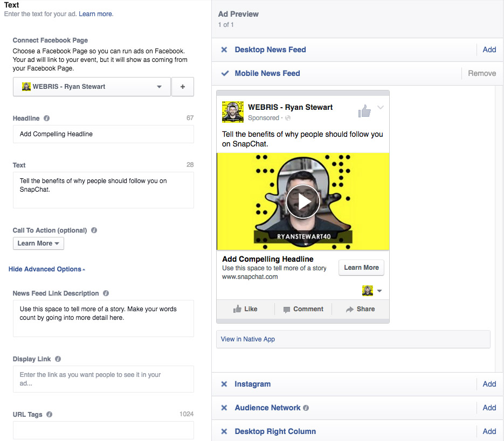Expand the Desktop News Feed preview
Screen dimensions: 504x441
point(270,50)
